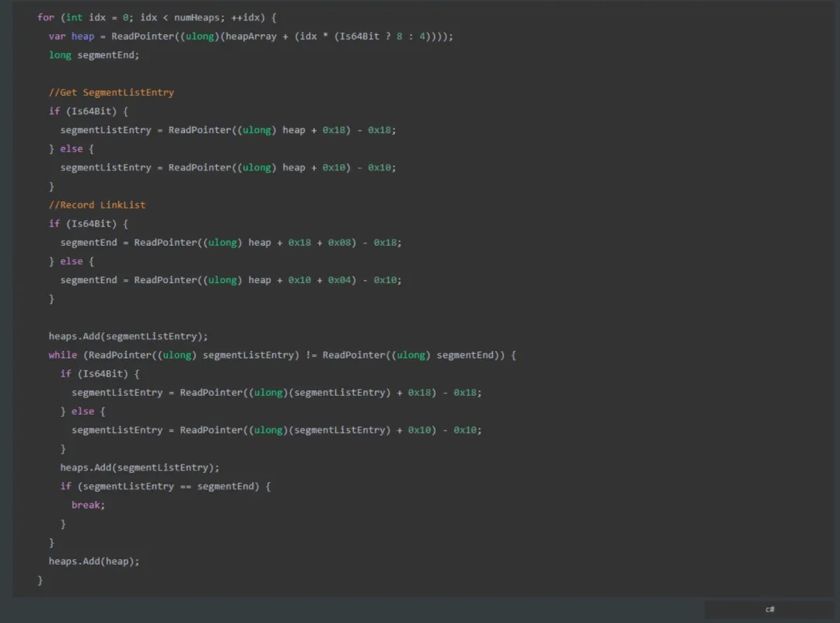Click the '//Record LinkList' comment

[x=97, y=205]
